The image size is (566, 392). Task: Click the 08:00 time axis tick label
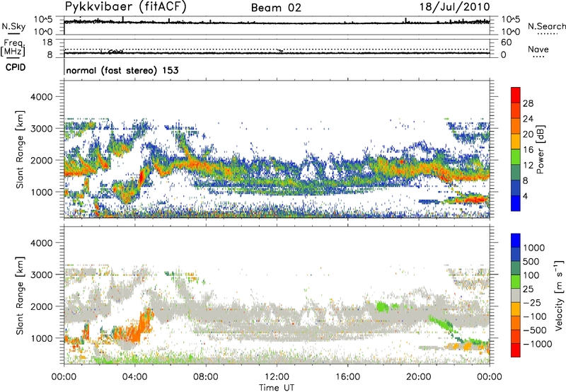pyautogui.click(x=206, y=377)
